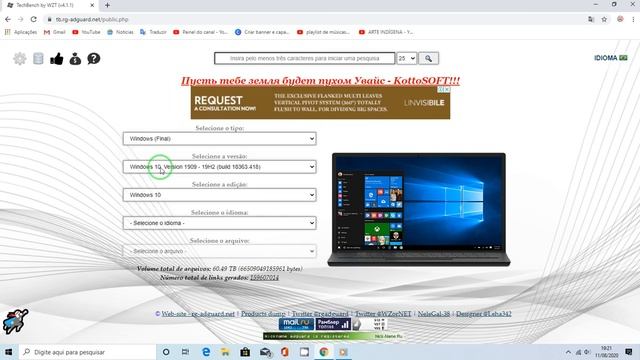Click the laptop Windows 10 image
This screenshot has height=360, width=640.
[419, 210]
